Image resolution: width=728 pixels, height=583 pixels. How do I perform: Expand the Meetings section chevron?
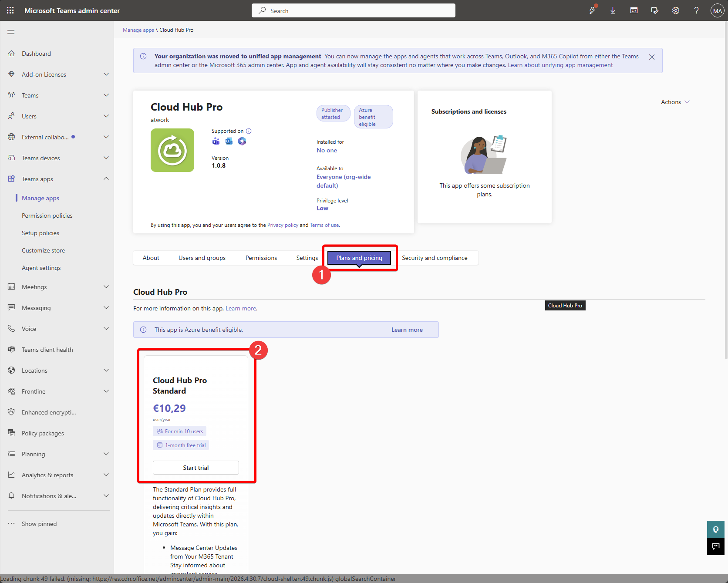point(106,287)
